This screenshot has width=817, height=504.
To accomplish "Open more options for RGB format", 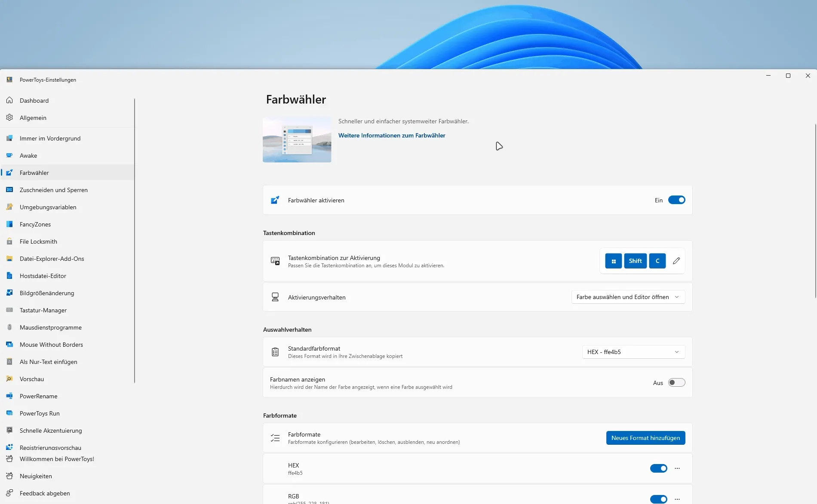I will pyautogui.click(x=677, y=499).
